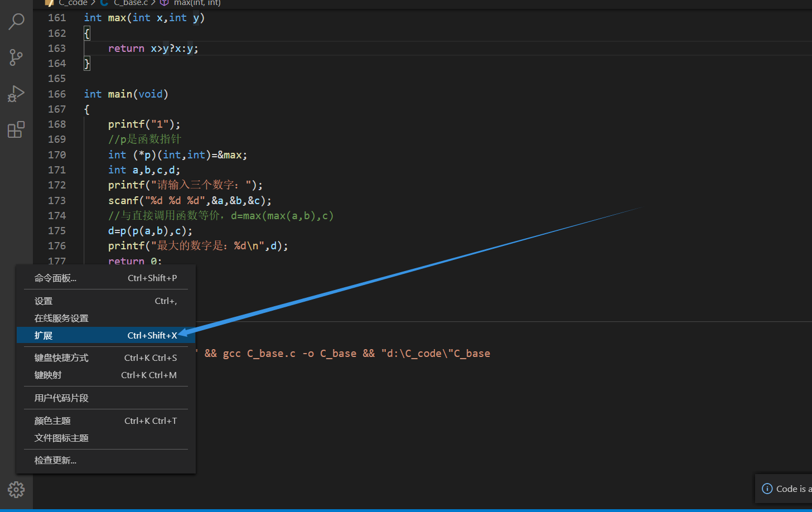
Task: Click the 'Code is a' notification message
Action: 794,489
